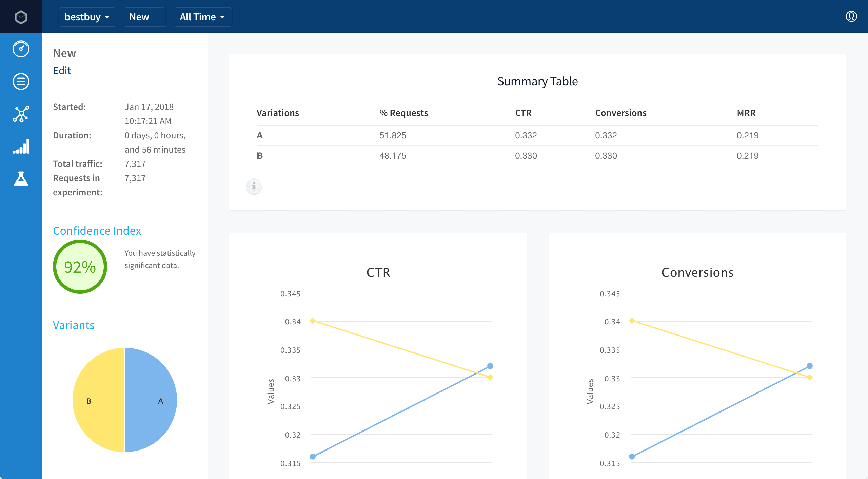
Task: Click the 92% confidence circle
Action: coord(80,267)
